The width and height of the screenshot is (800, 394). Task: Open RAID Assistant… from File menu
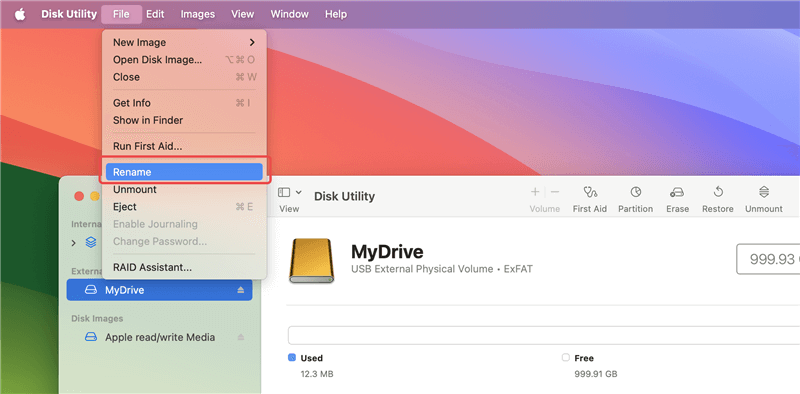coord(184,267)
